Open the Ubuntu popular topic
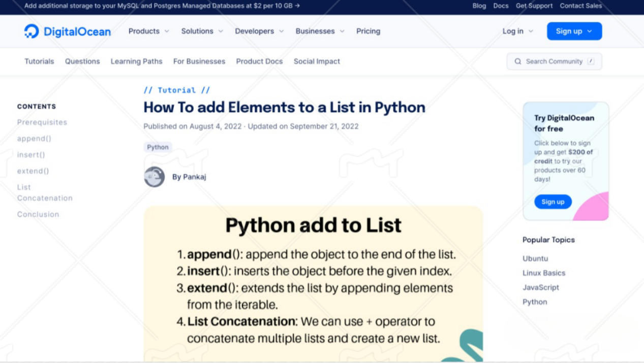The height and width of the screenshot is (363, 644). click(x=535, y=258)
